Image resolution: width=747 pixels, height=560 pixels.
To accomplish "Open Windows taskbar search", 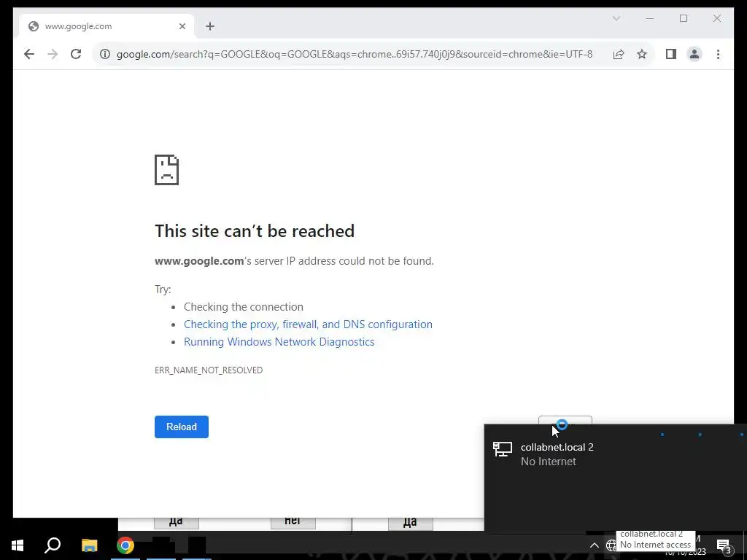I will [53, 545].
